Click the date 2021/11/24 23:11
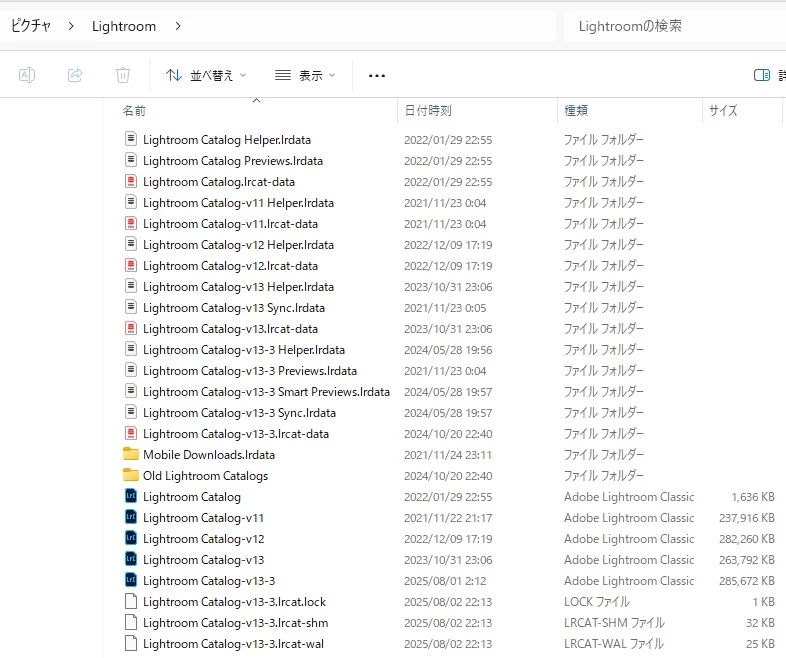The image size is (786, 658). 448,455
